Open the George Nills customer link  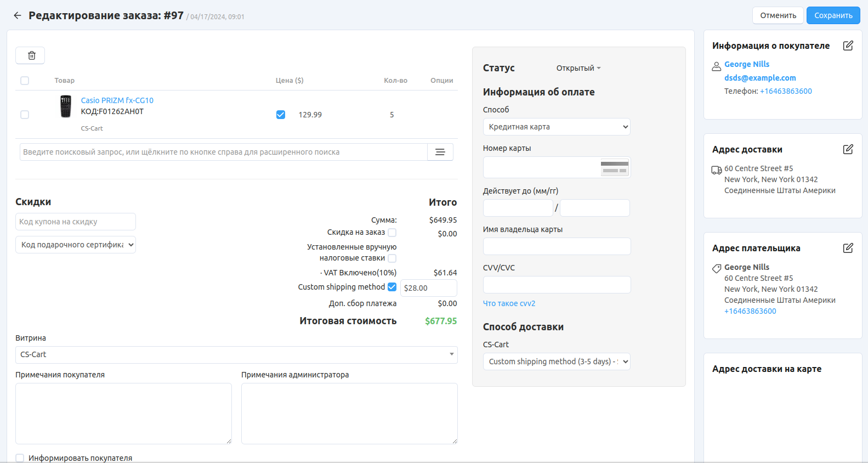coord(746,64)
